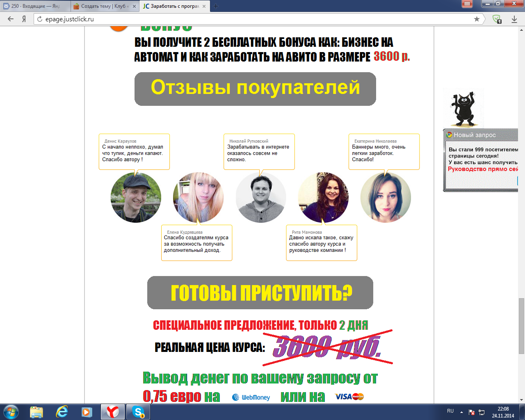Switch to Yandex Browser in the taskbar
The width and height of the screenshot is (525, 420).
[x=113, y=412]
